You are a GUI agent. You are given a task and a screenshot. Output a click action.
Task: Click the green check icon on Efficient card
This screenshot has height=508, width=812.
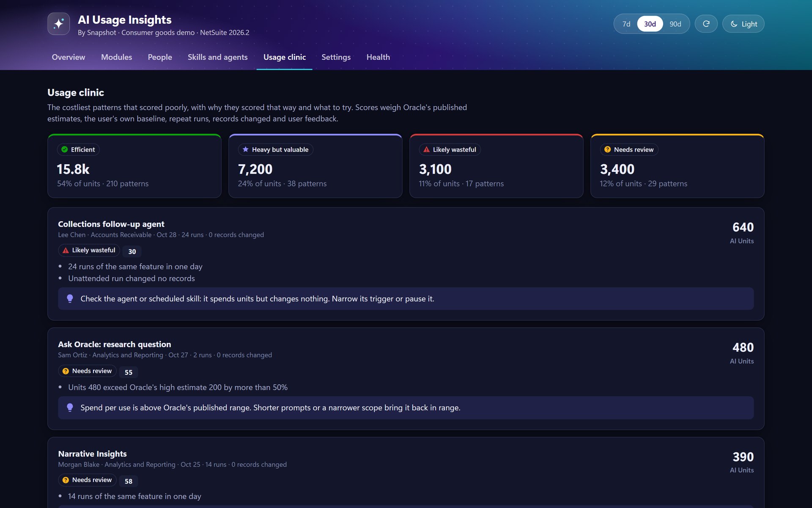65,149
